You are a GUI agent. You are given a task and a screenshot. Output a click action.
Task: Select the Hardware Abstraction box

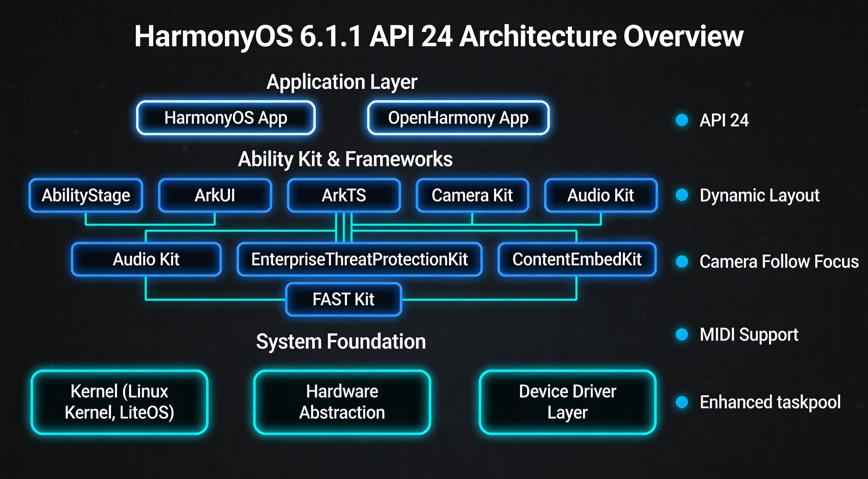point(342,402)
